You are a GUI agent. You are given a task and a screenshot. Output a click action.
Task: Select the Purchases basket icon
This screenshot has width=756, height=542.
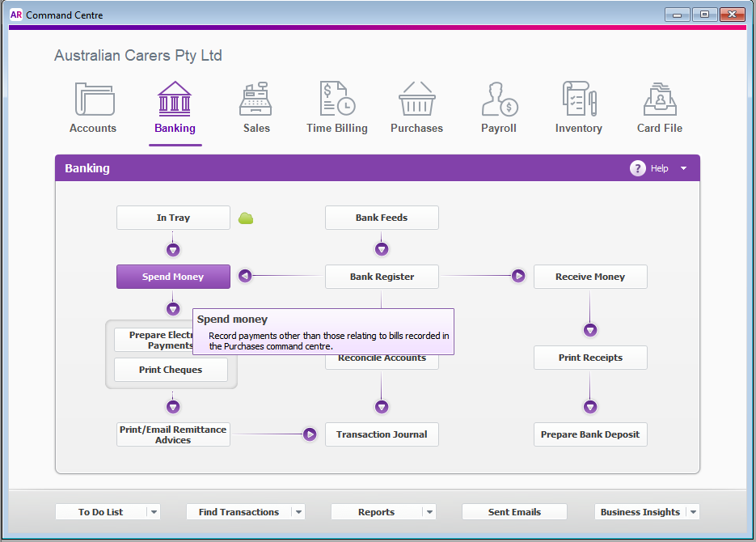416,100
